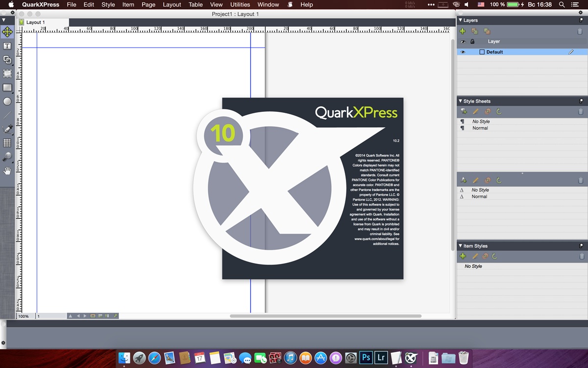Switch to the Layout 1 tab
The height and width of the screenshot is (368, 588).
click(x=43, y=23)
